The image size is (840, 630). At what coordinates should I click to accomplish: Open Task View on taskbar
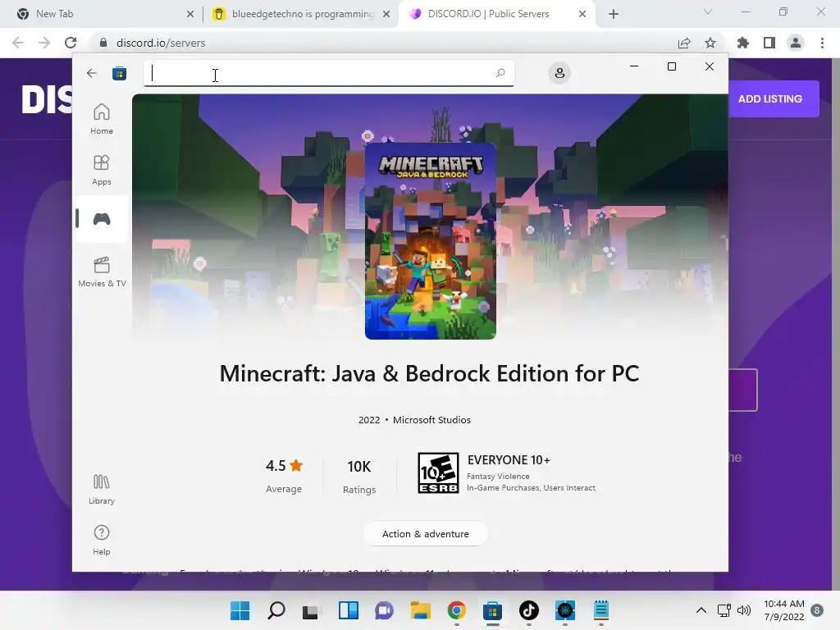point(311,610)
